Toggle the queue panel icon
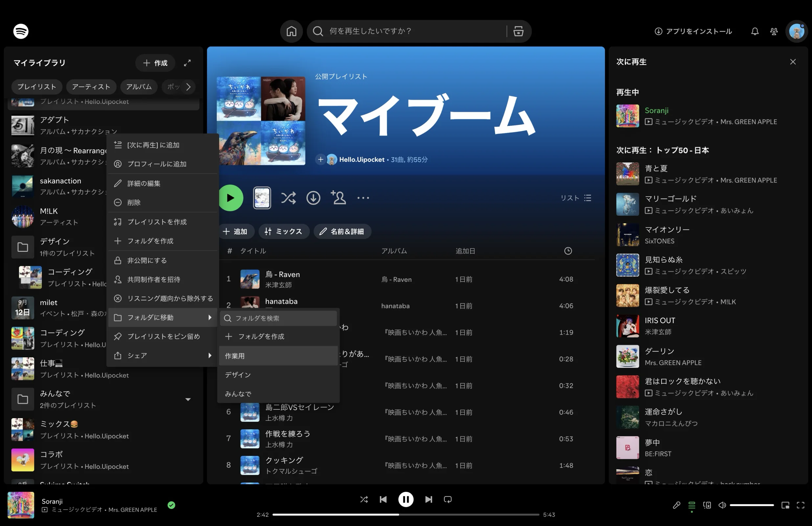Screen dimensions: 812x526 coord(691,505)
